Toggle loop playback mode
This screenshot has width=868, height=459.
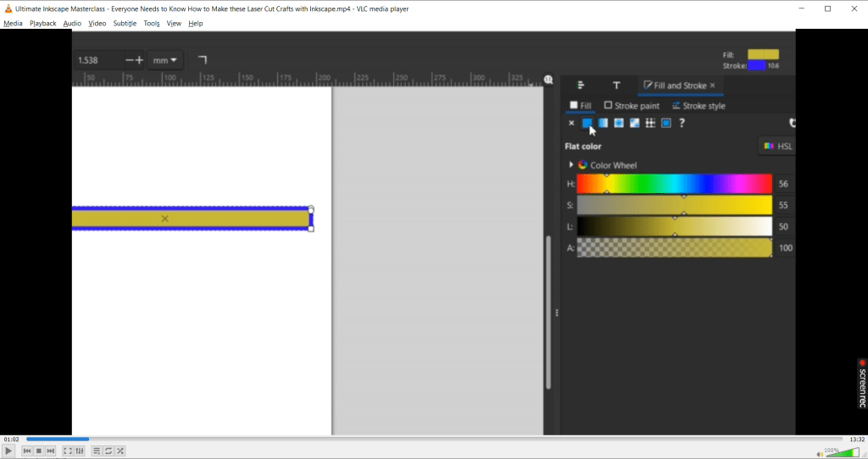pos(108,451)
